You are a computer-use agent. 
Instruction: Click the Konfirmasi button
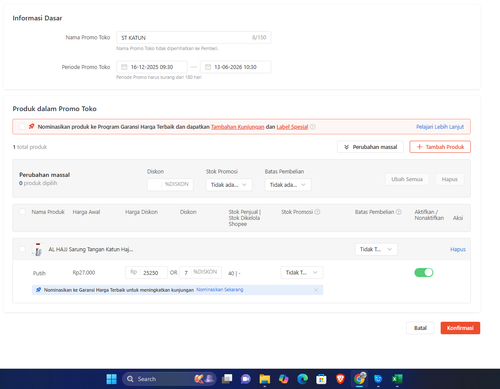pos(460,328)
